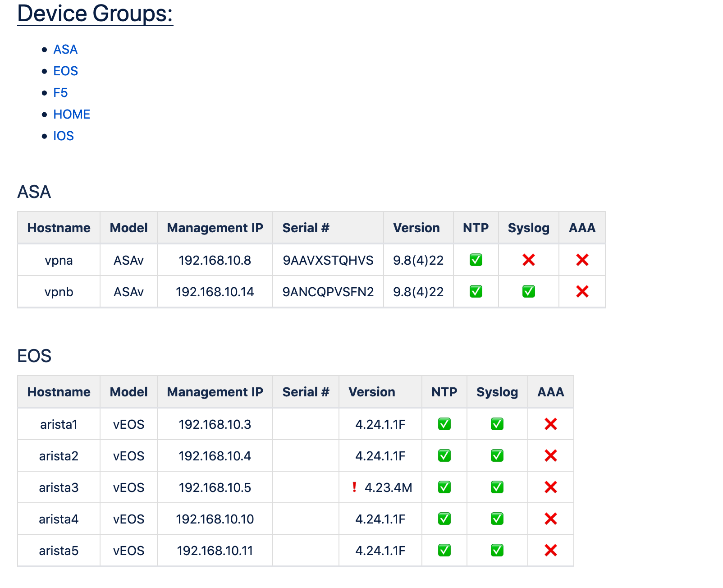This screenshot has height=588, width=723.
Task: Select the arista1 hostname cell
Action: pyautogui.click(x=59, y=424)
